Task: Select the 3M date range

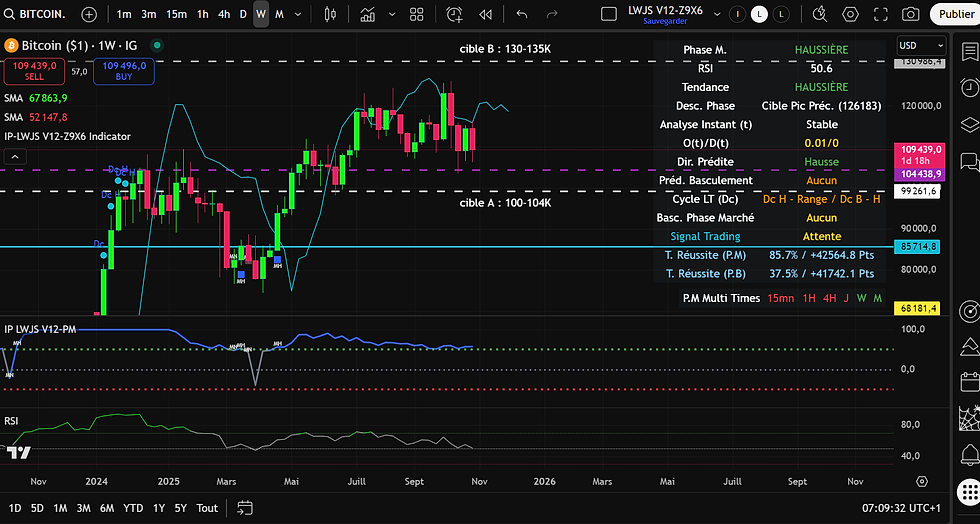Action: point(84,508)
